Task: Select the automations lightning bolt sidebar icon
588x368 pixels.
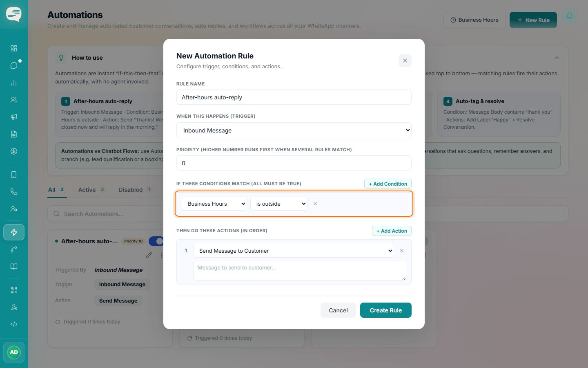Action: (14, 232)
